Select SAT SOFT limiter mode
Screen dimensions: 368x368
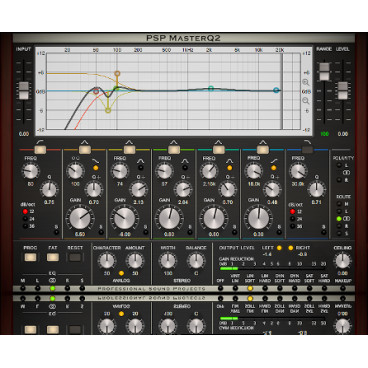click(x=309, y=288)
